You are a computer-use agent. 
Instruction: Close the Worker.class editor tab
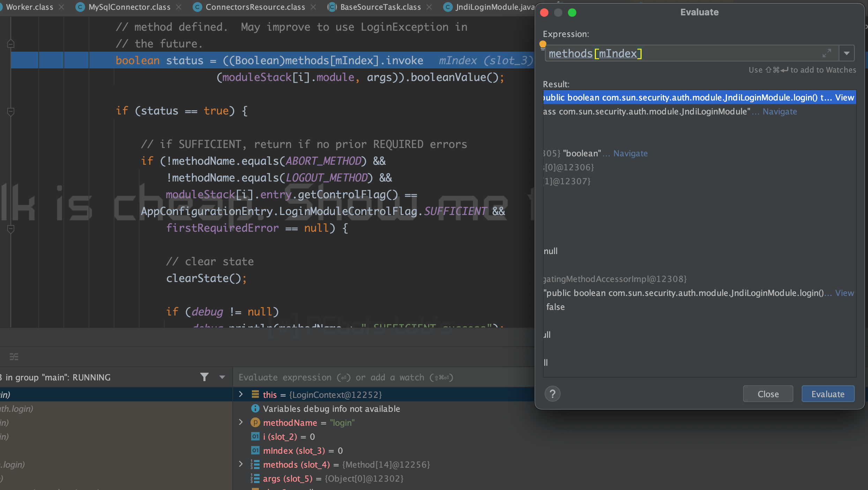coord(61,7)
